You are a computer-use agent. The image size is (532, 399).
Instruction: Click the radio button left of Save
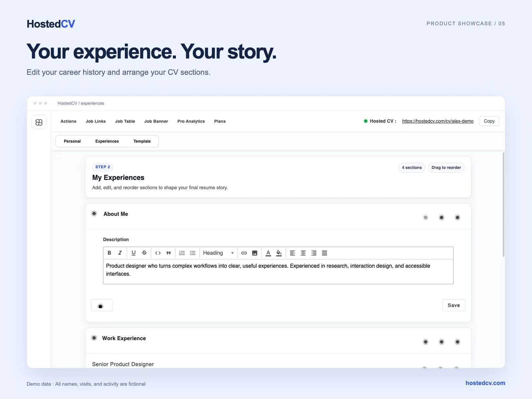pyautogui.click(x=100, y=306)
